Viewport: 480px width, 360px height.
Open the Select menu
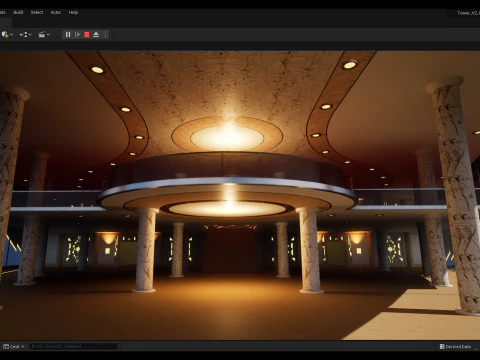click(37, 12)
